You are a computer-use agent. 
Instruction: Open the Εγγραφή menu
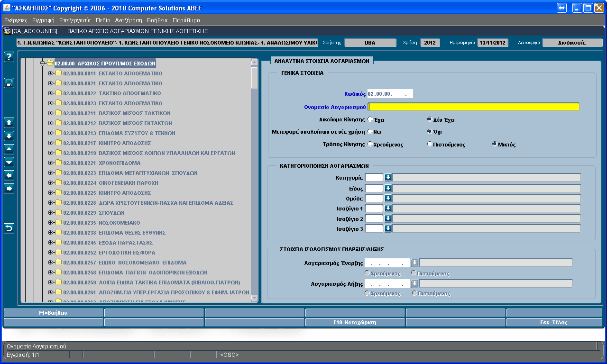tap(43, 20)
